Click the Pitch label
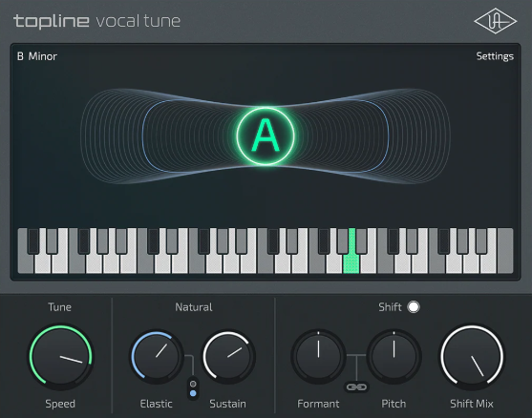This screenshot has height=418, width=532. pos(394,404)
